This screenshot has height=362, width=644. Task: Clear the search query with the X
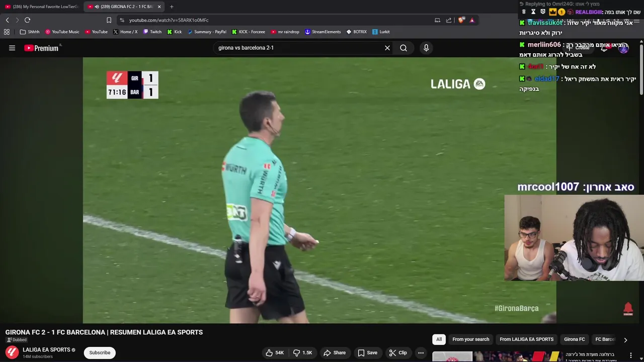click(x=387, y=48)
